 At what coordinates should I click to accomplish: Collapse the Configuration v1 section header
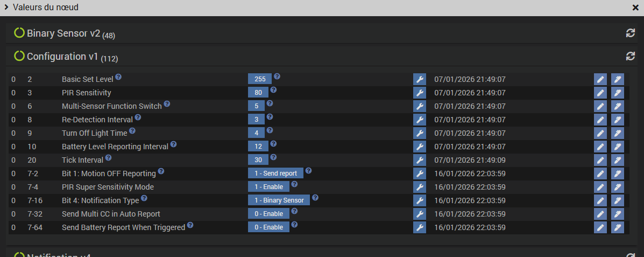pos(62,56)
